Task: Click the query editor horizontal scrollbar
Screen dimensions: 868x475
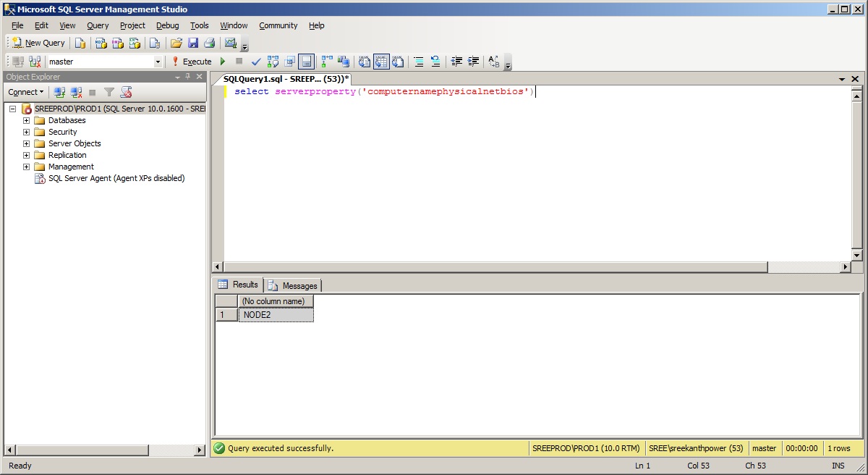Action: (492, 267)
